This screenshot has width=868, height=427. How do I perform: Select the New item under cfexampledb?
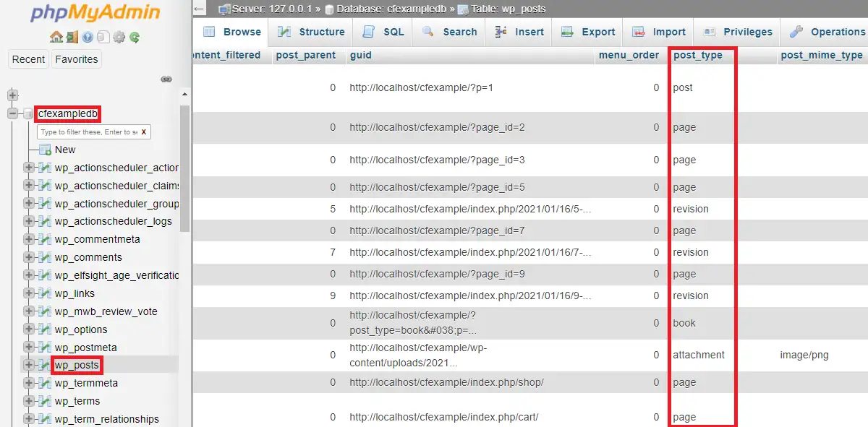(x=65, y=150)
